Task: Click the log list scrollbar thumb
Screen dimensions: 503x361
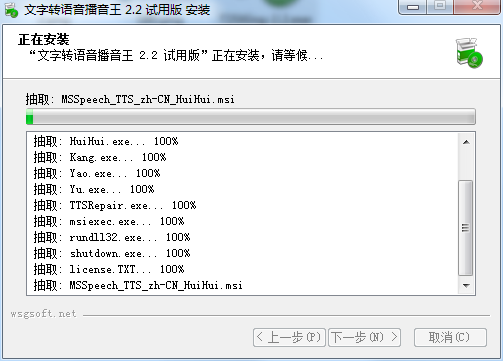Action: click(466, 228)
